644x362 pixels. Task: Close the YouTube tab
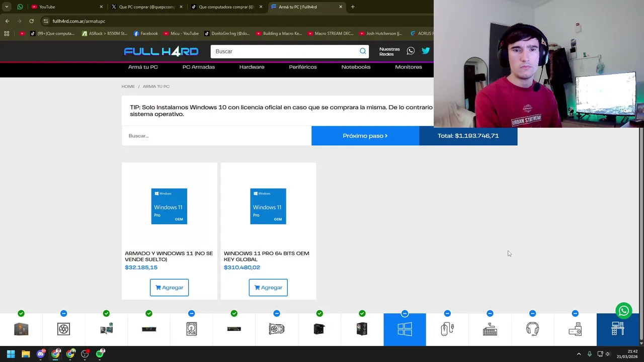click(101, 7)
